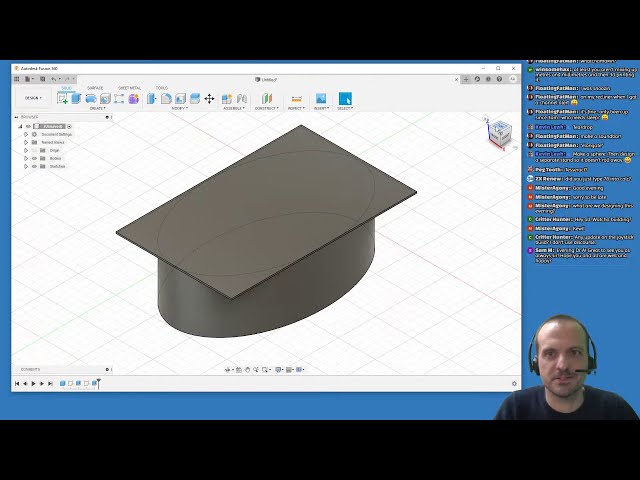Click the Redo arrow icon
The width and height of the screenshot is (640, 480).
(x=67, y=79)
